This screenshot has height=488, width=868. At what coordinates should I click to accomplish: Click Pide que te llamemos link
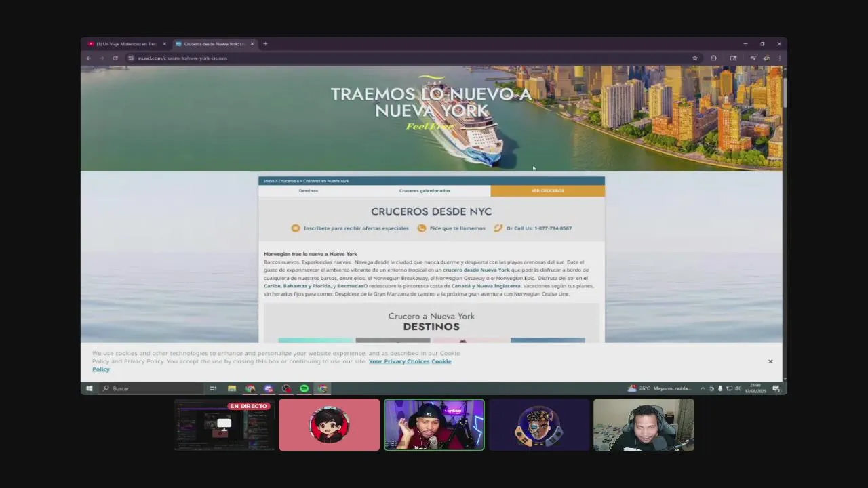pyautogui.click(x=458, y=228)
